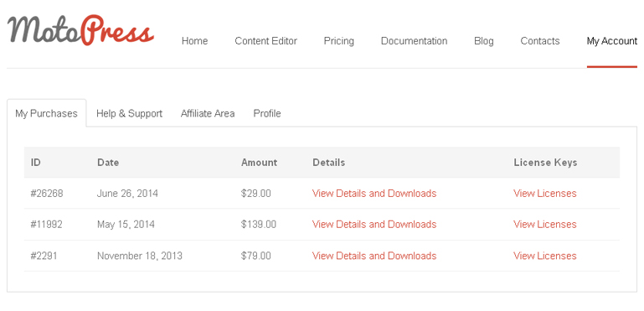Viewport: 644px width, 311px height.
Task: Open the Affiliate Area tab
Action: [208, 113]
